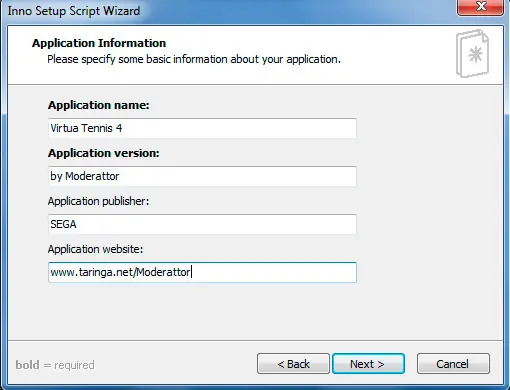This screenshot has height=390, width=510.
Task: Click the 'Application Information' heading
Action: tap(99, 43)
